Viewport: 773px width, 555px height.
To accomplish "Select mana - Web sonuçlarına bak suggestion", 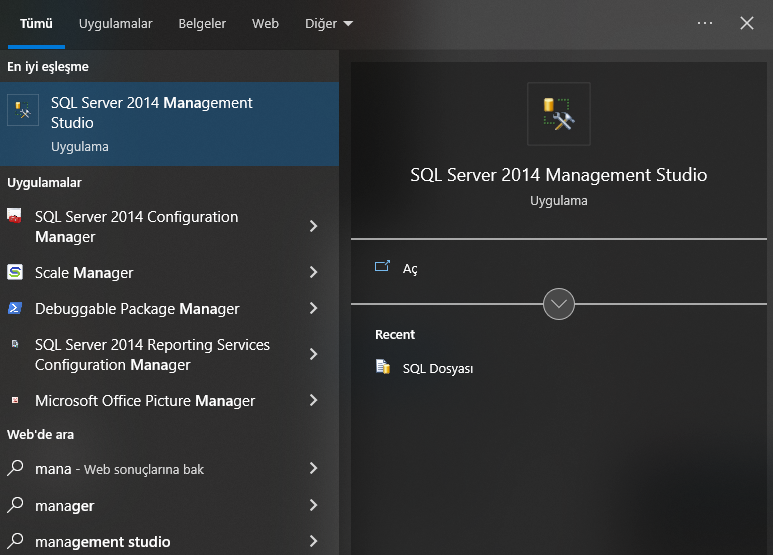I will click(x=169, y=468).
